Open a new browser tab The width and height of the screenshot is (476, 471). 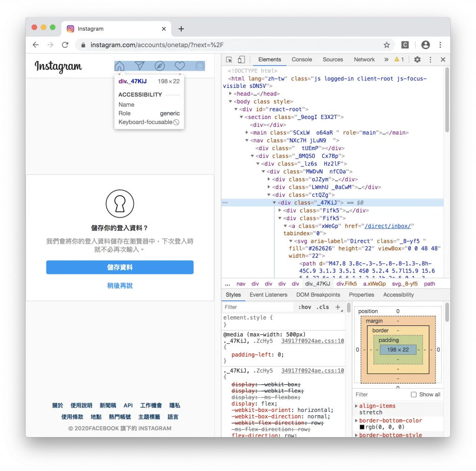181,29
